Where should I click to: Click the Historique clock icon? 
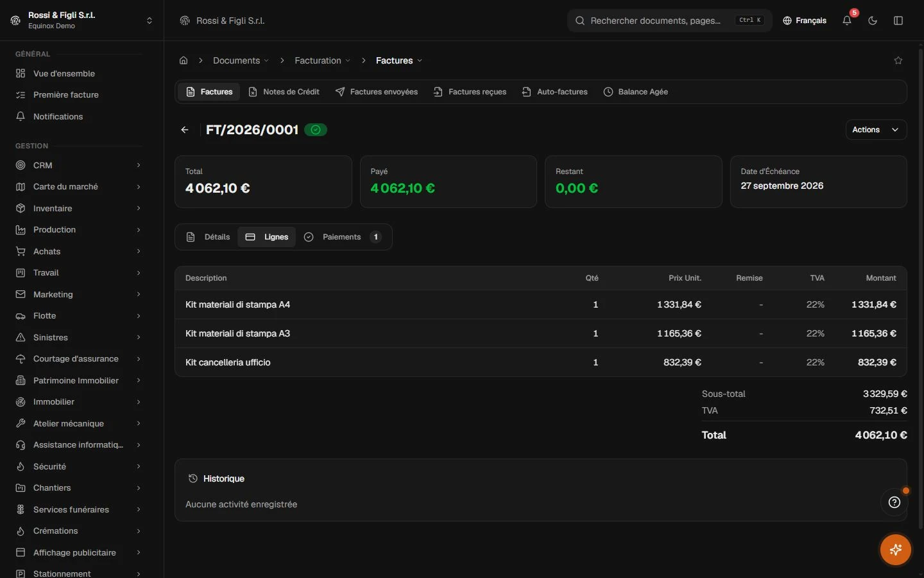point(193,478)
